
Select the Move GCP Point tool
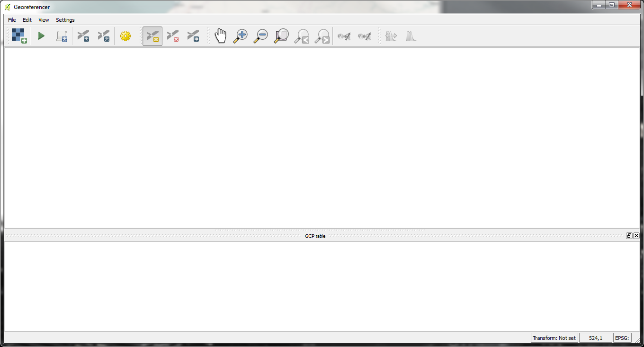pos(193,36)
